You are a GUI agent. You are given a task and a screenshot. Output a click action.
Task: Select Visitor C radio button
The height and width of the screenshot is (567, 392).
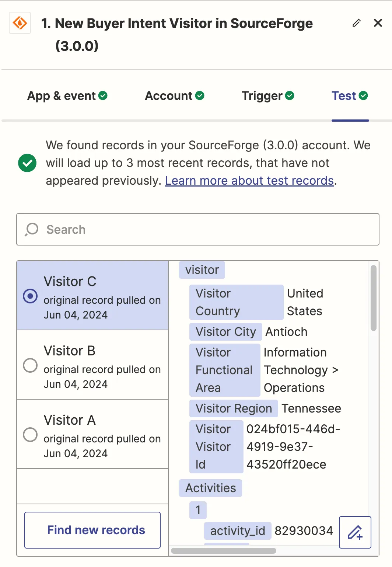[30, 296]
